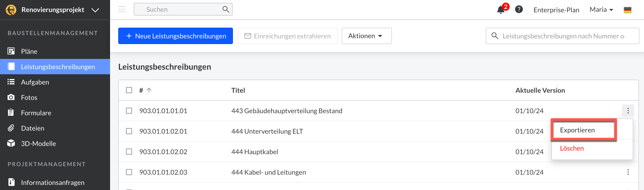644x190 pixels.
Task: Click Neue Leistungsbeschreibungen button
Action: click(x=175, y=36)
